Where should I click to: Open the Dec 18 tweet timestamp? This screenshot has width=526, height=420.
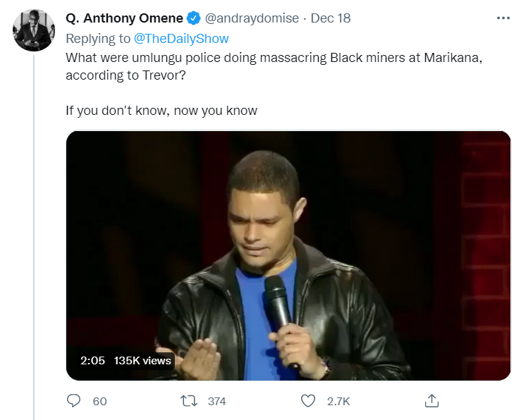coord(331,18)
